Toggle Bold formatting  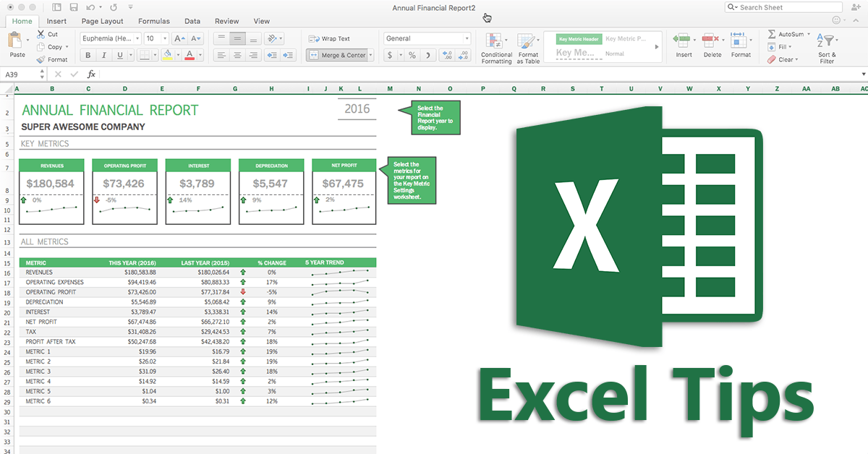(x=88, y=55)
